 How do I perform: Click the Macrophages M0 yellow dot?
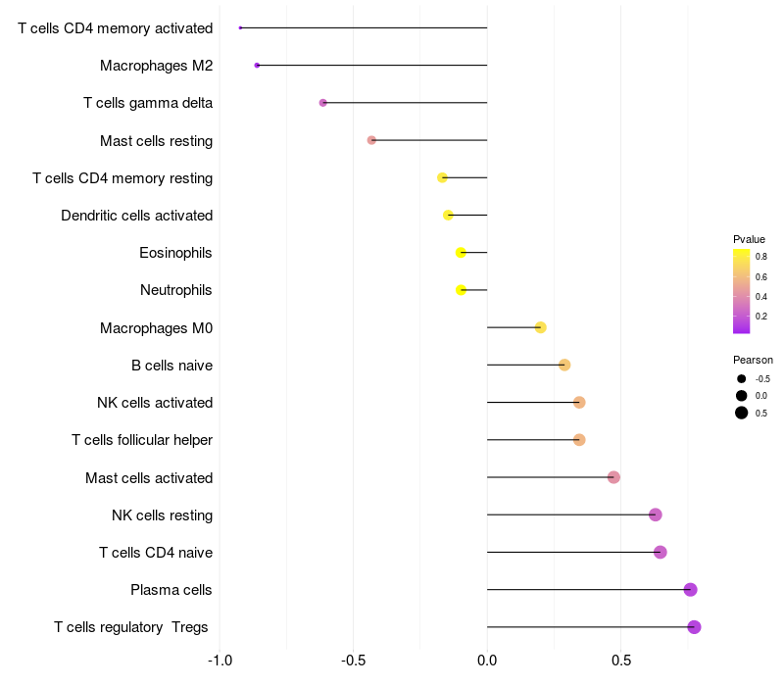tap(540, 327)
